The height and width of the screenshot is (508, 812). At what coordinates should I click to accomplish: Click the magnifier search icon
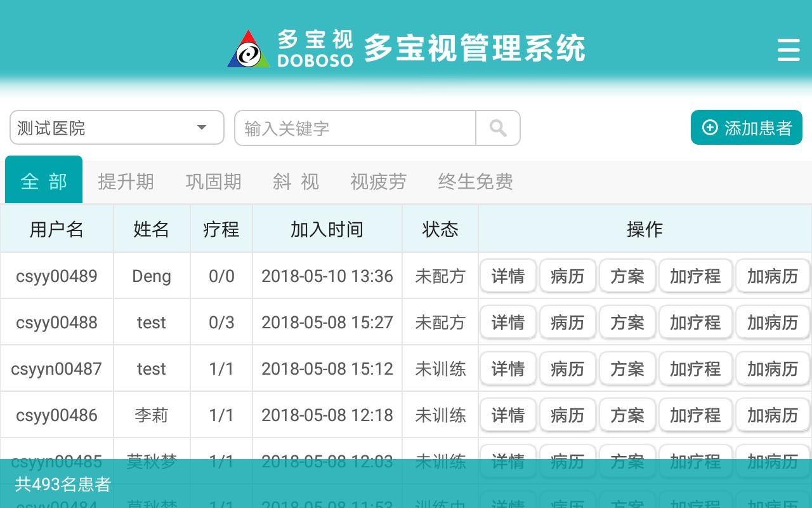click(498, 128)
